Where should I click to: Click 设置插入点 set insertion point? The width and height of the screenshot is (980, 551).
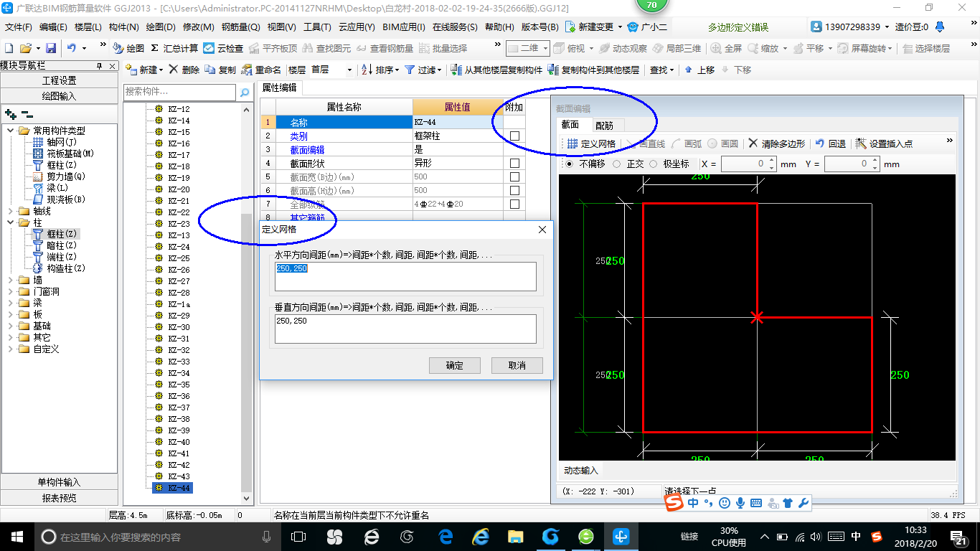click(x=884, y=143)
